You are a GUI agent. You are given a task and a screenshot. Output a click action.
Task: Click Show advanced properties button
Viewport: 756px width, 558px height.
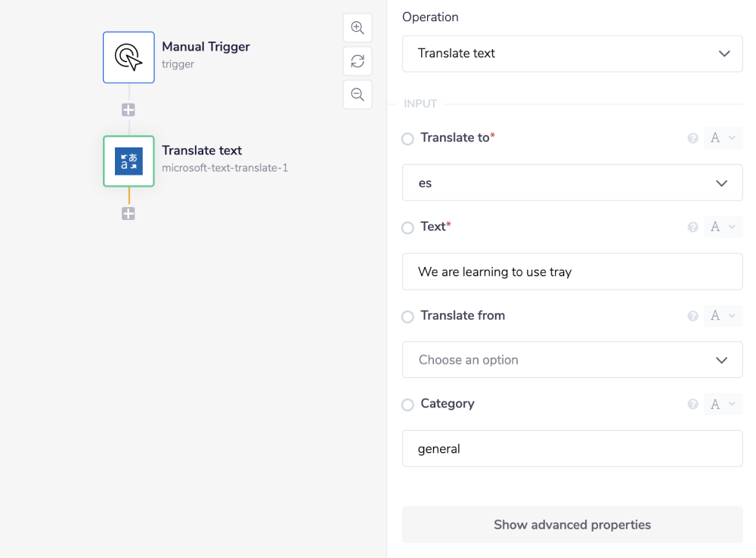pos(572,525)
